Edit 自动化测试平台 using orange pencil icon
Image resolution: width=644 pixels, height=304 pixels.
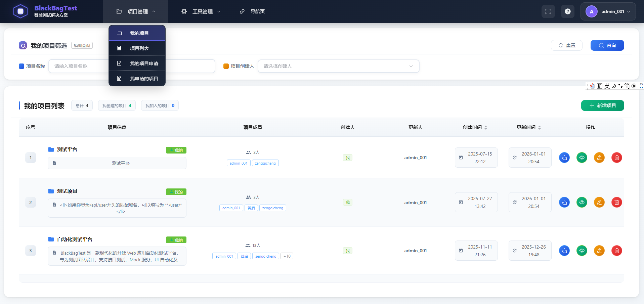[x=599, y=251]
